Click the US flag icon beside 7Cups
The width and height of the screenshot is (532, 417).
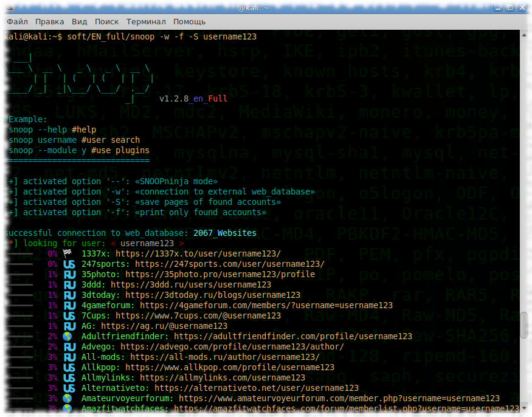[x=69, y=315]
